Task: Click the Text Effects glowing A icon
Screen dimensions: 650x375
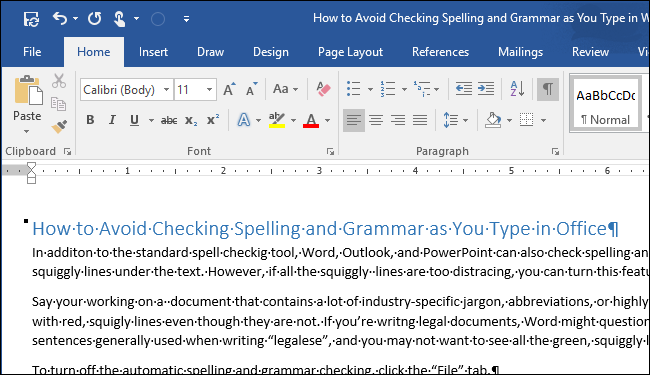Action: tap(244, 120)
